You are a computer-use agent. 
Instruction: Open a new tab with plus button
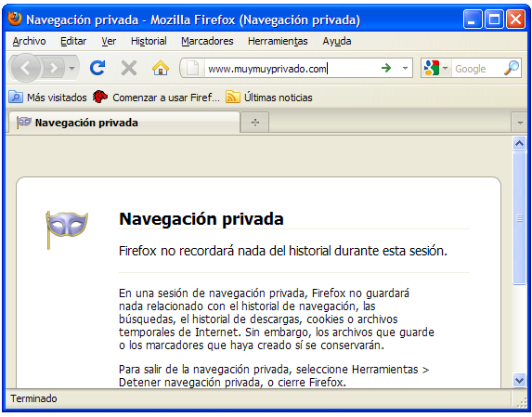tap(255, 123)
